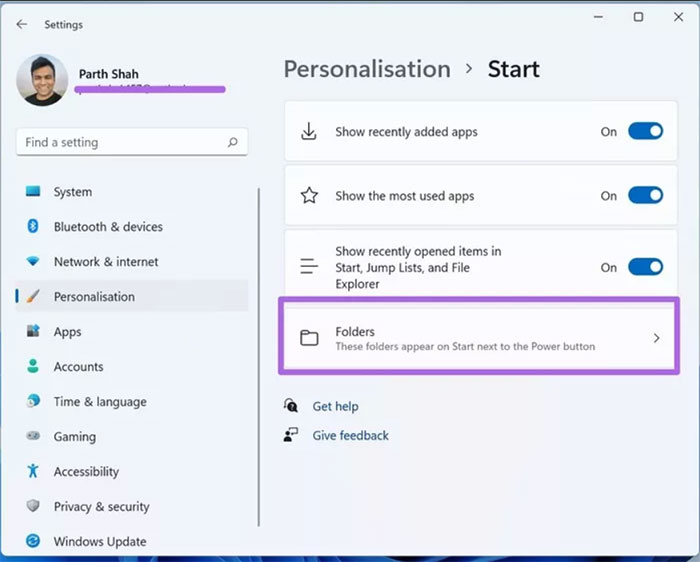Screen dimensions: 700x562
Task: Go to Personalisation in breadcrumb
Action: pos(367,69)
